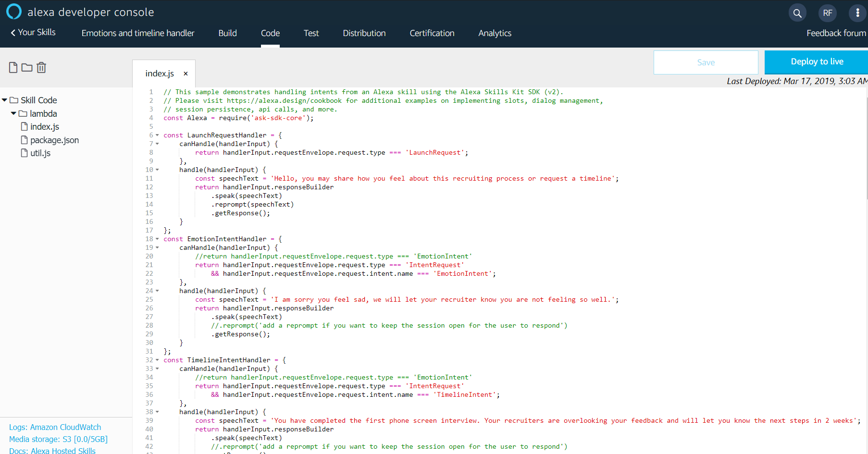The height and width of the screenshot is (454, 868).
Task: Collapse the lambda folder node
Action: 13,114
